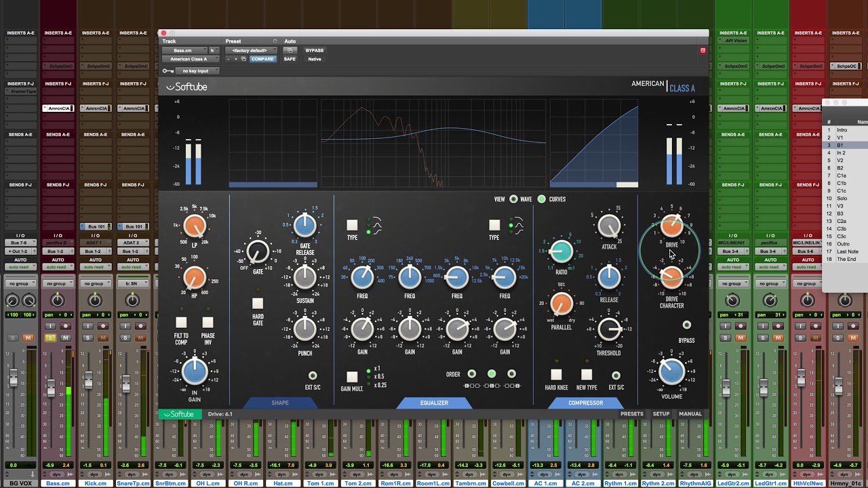The image size is (868, 488).
Task: Click the DRIVE knob
Action: coord(671,226)
